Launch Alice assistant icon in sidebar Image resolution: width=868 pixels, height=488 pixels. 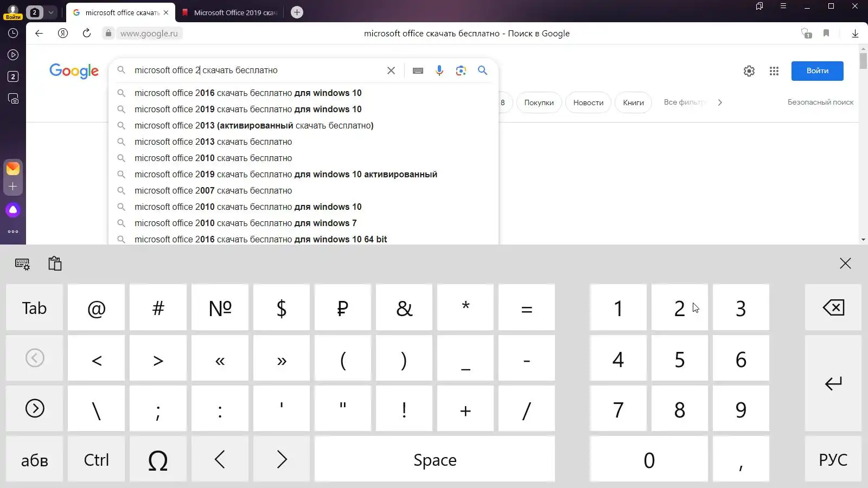(13, 210)
